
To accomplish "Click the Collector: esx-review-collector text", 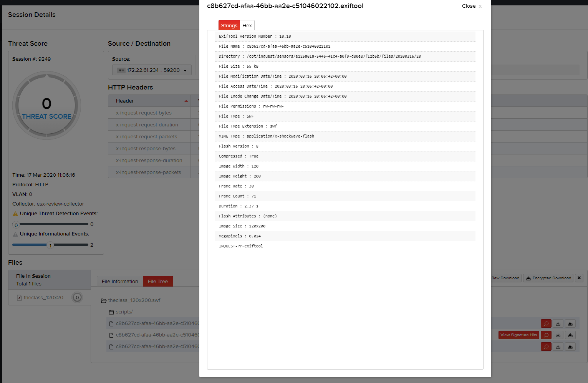I will [48, 204].
